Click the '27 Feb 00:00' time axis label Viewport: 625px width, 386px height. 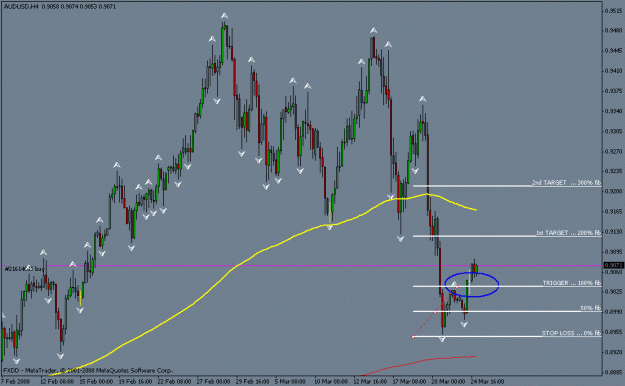[214, 382]
